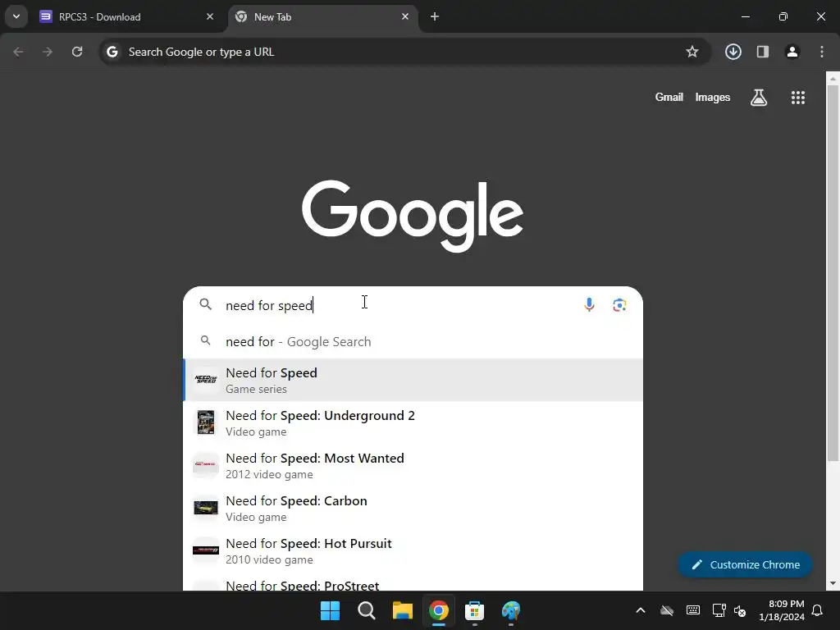Viewport: 840px width, 630px height.
Task: Click the Hot Pursuit thumbnail
Action: pyautogui.click(x=206, y=550)
